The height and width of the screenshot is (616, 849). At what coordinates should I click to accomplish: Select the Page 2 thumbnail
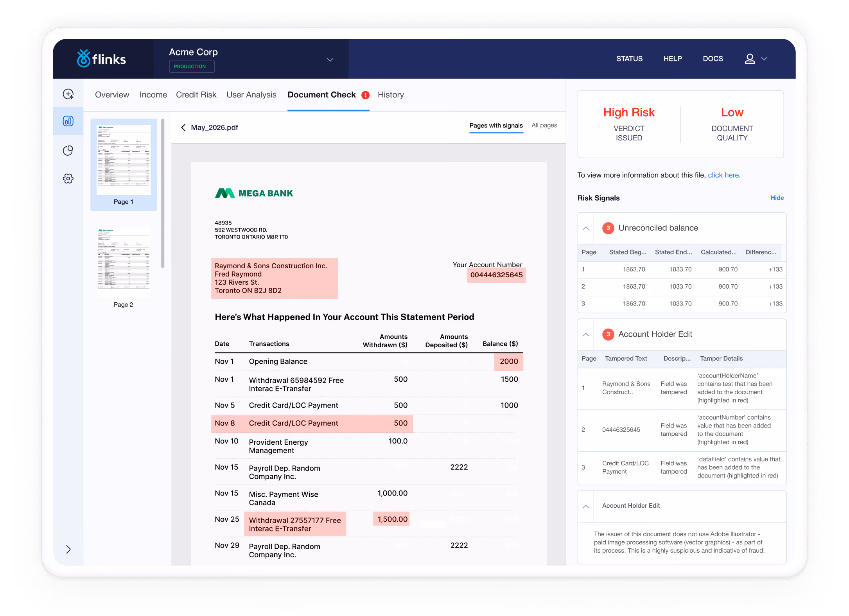(x=124, y=268)
